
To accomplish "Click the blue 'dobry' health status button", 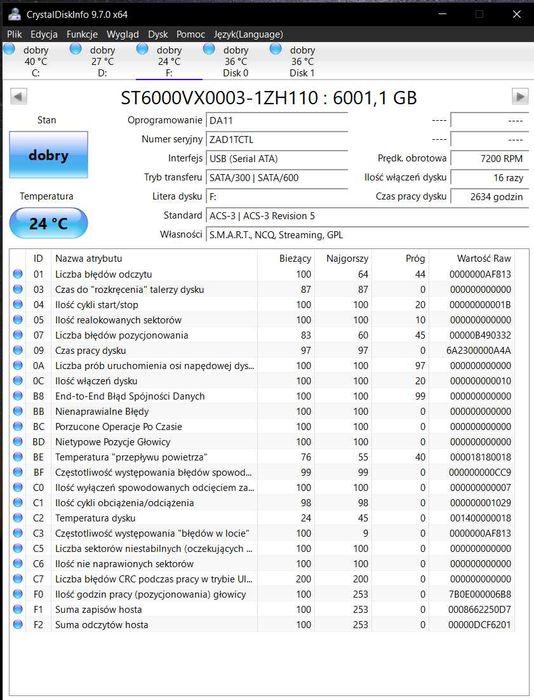I will (x=49, y=155).
